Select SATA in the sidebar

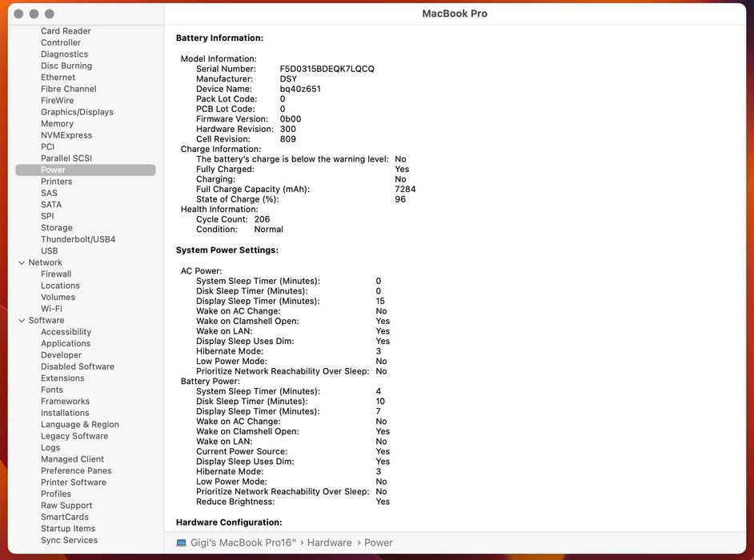coord(51,204)
